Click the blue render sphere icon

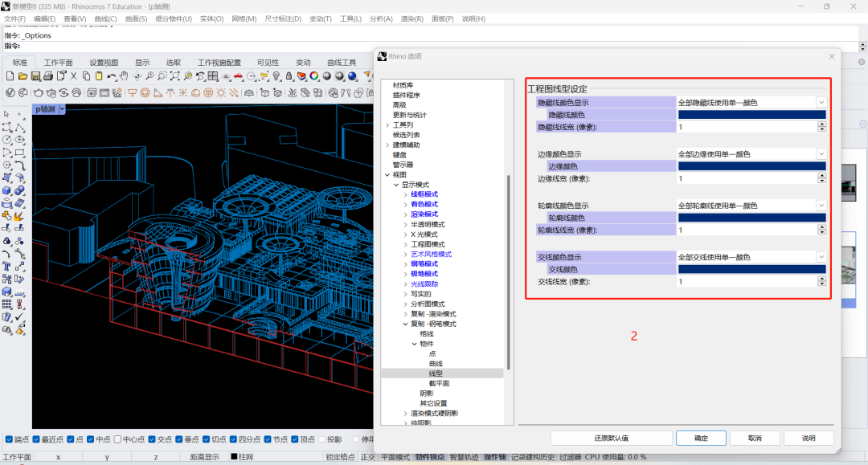pos(353,76)
